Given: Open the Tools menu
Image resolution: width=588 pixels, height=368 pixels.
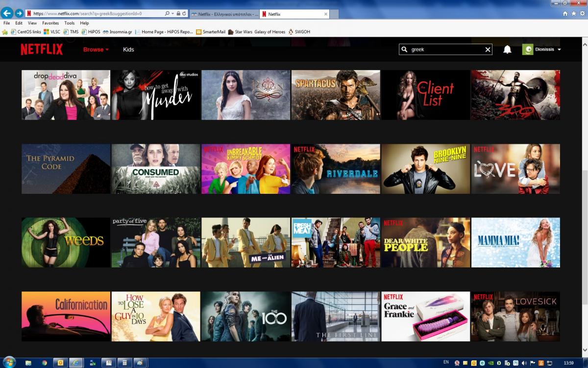Looking at the screenshot, I should coord(70,23).
